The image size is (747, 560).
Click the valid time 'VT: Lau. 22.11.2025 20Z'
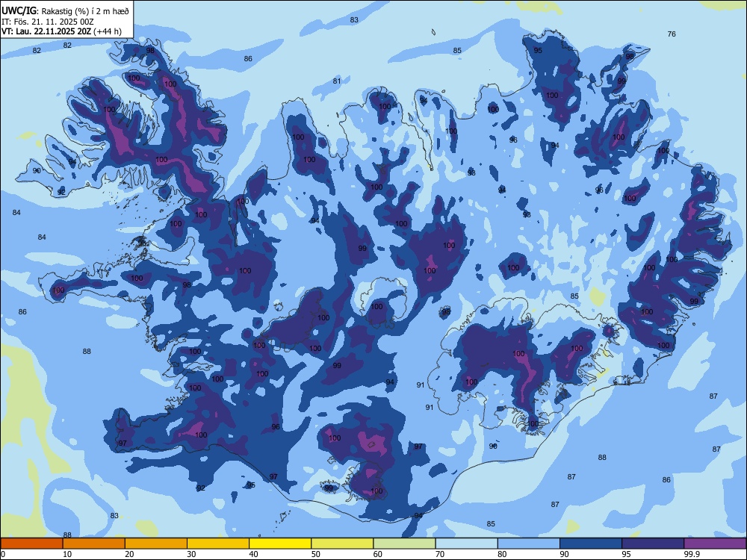(x=46, y=31)
